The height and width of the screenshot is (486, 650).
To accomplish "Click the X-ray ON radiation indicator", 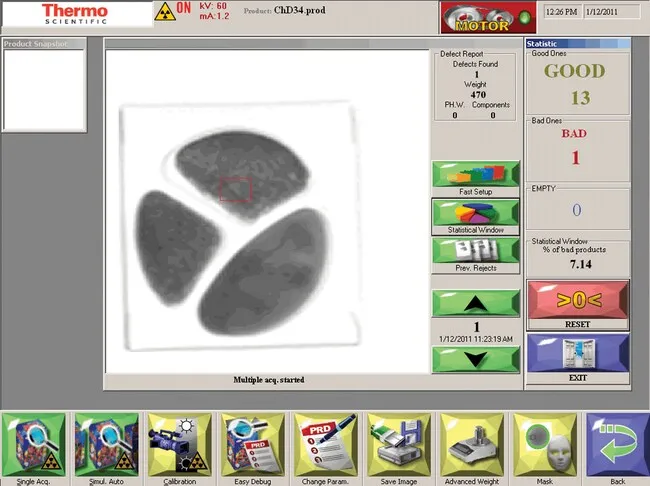I will pyautogui.click(x=175, y=14).
